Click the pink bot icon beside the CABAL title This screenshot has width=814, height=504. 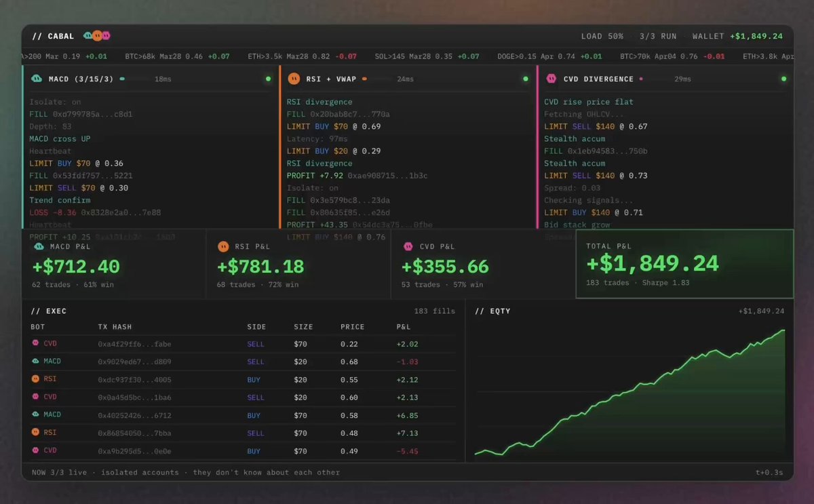tap(106, 36)
